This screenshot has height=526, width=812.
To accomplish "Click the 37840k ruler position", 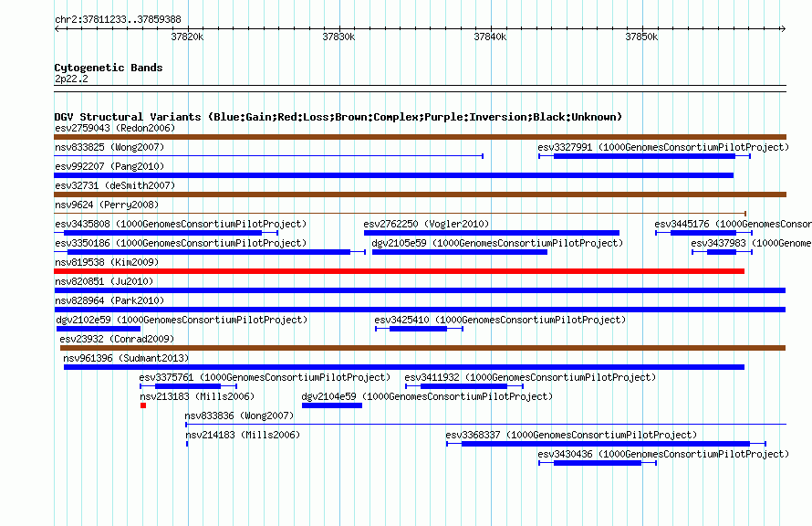I will tap(490, 37).
